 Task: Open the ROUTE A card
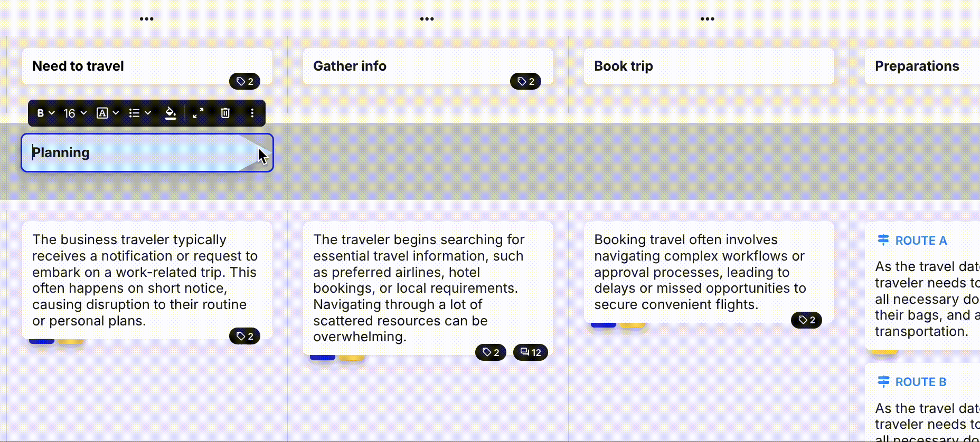[921, 285]
